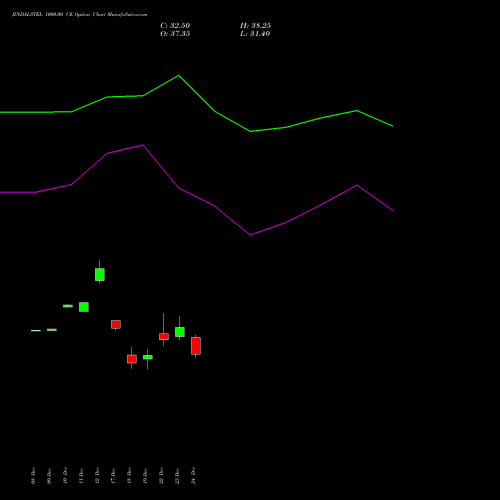This screenshot has height=500, width=500.
Task: Select the 10 Dec date label
Action: point(65,476)
